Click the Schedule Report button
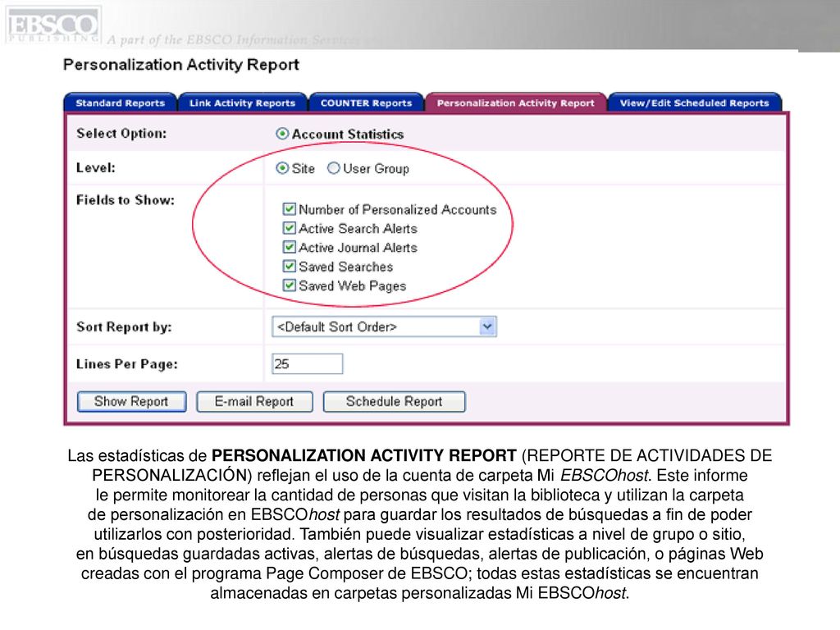Image resolution: width=840 pixels, height=630 pixels. pyautogui.click(x=395, y=401)
